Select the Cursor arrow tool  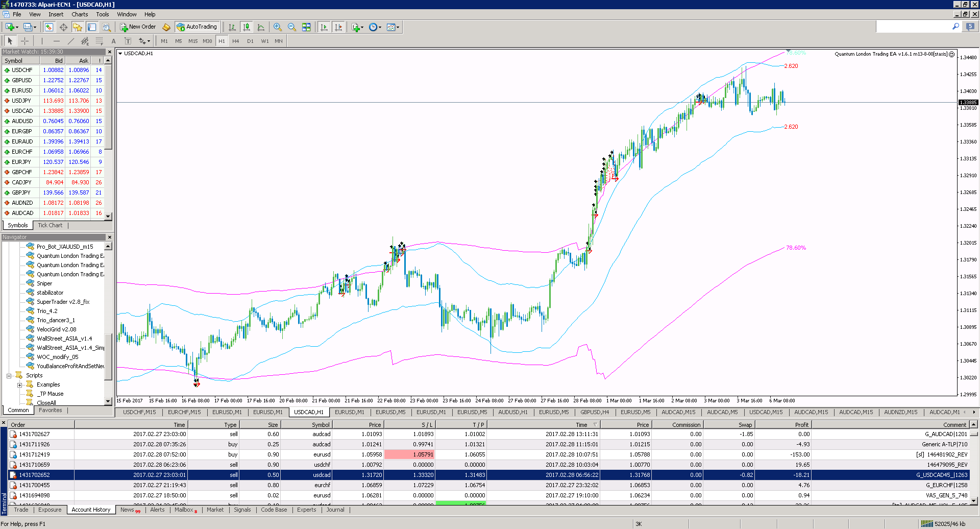(10, 41)
